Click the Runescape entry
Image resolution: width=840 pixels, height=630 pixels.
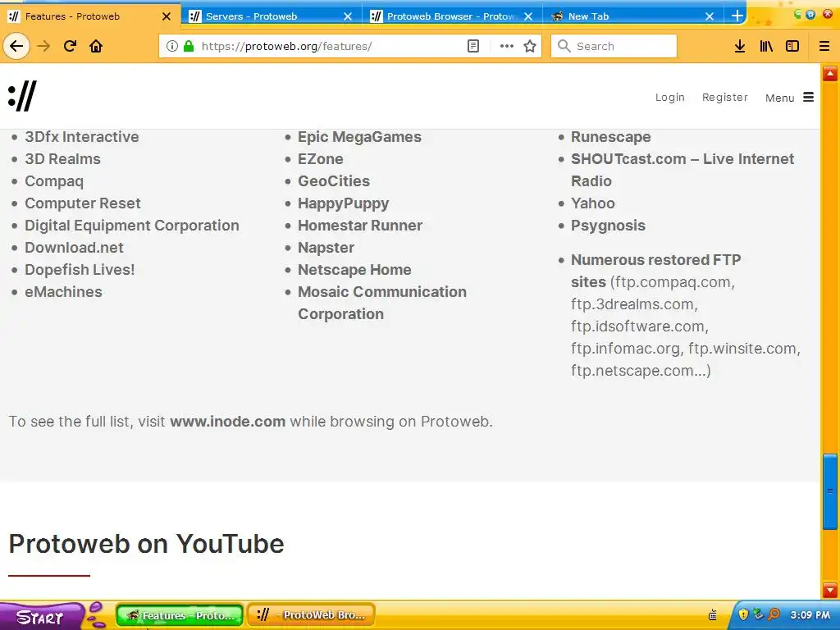tap(610, 137)
